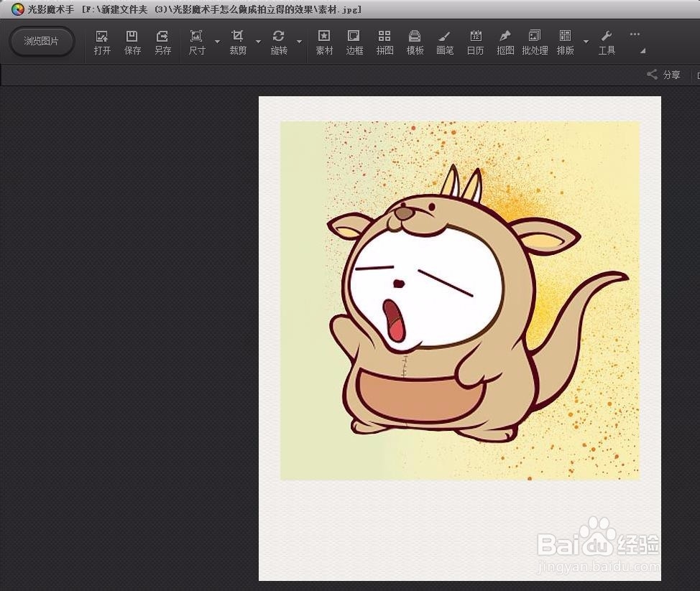Expand the 裁剪 dropdown arrow

coord(259,42)
